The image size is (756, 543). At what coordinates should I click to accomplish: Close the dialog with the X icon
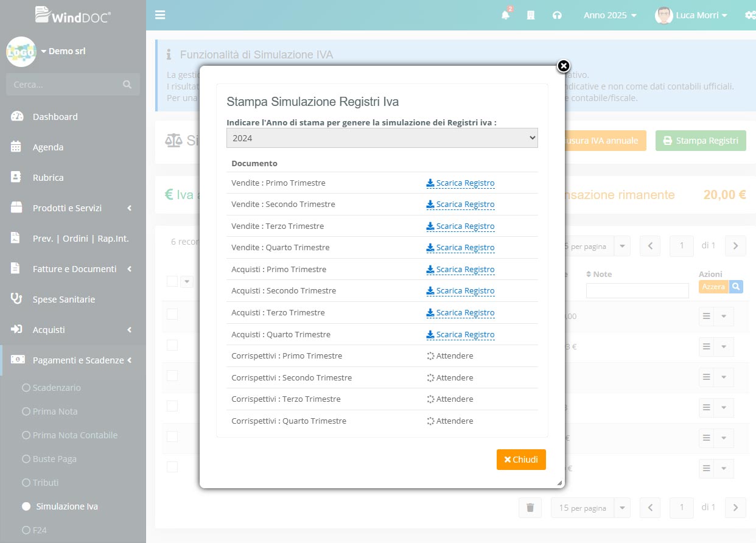(564, 66)
